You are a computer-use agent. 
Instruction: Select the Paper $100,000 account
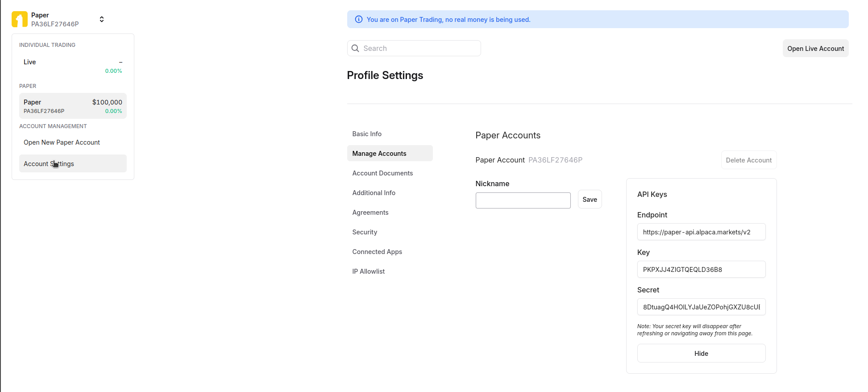73,106
